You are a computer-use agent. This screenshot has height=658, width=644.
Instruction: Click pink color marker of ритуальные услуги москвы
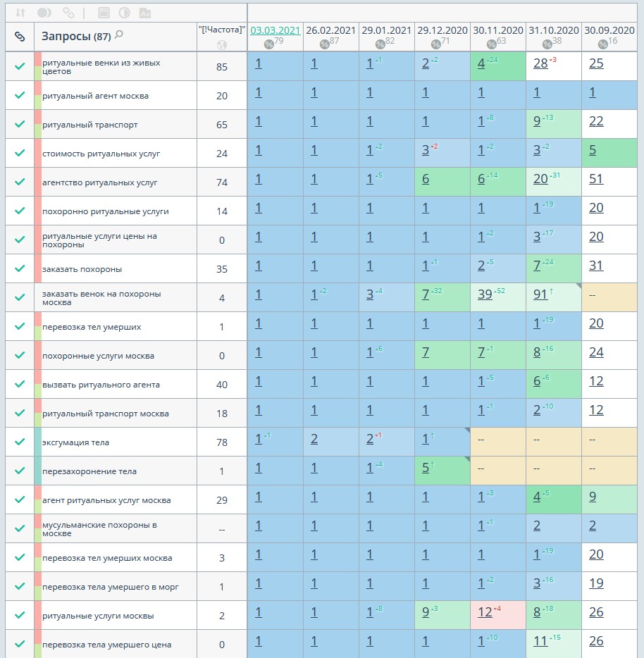tap(38, 609)
